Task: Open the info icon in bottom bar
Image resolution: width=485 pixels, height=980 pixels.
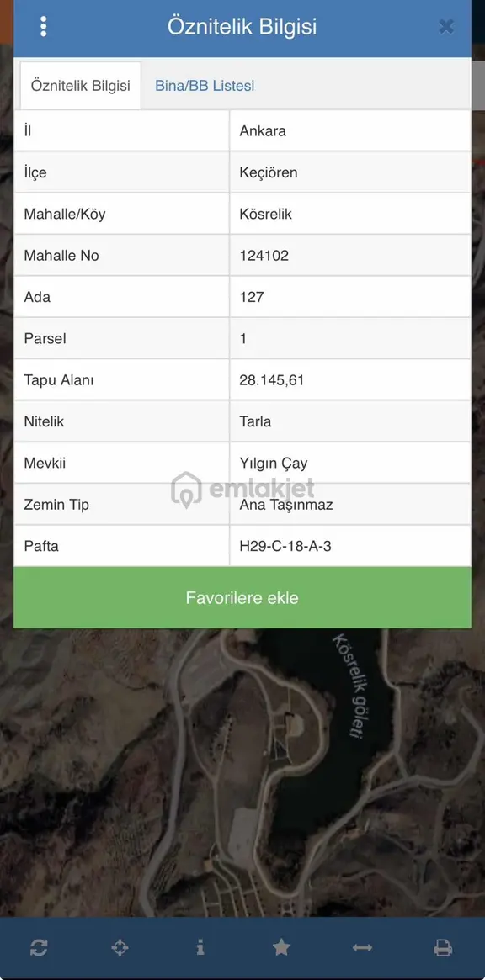Action: pos(200,947)
